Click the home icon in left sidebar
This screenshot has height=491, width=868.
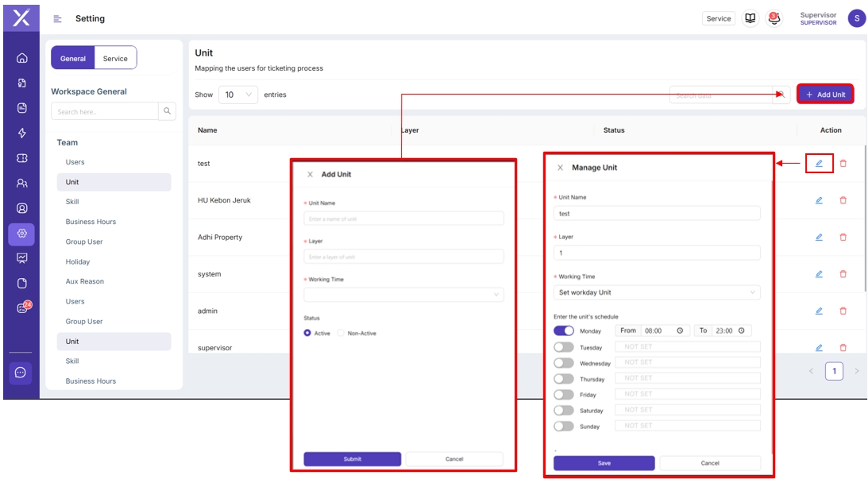click(x=22, y=58)
